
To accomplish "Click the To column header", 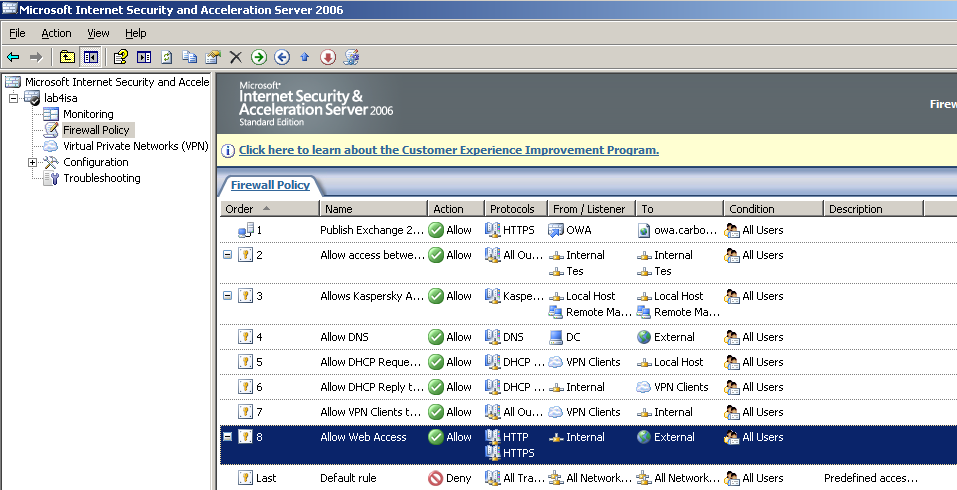I will coord(679,209).
